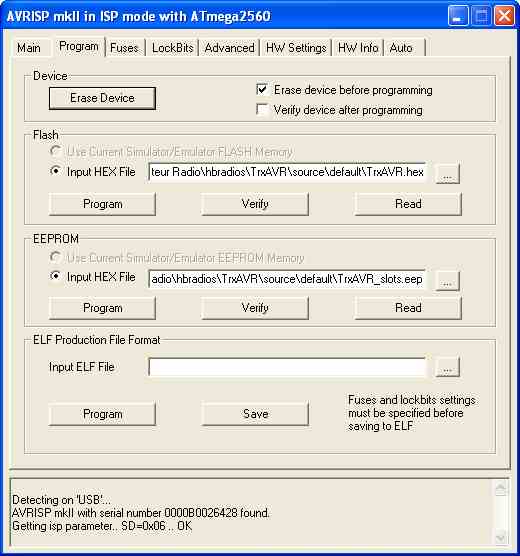
Task: Verify the EEPROM contents
Action: pos(255,308)
